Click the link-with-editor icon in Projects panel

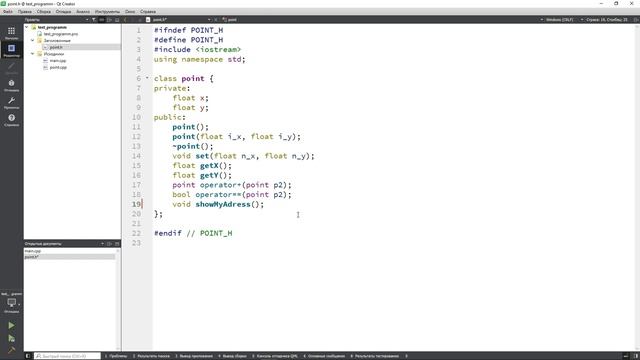[x=102, y=20]
